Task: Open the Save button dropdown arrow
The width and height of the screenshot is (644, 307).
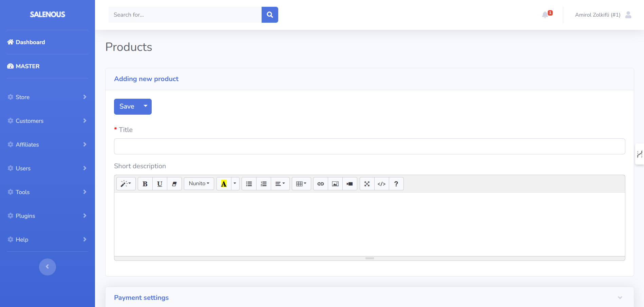Action: coord(146,107)
